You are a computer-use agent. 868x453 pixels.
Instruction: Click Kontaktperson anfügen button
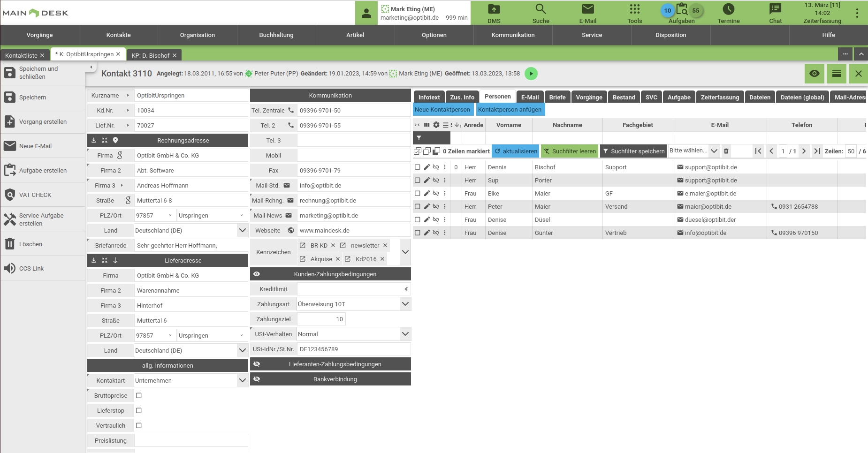tap(510, 110)
